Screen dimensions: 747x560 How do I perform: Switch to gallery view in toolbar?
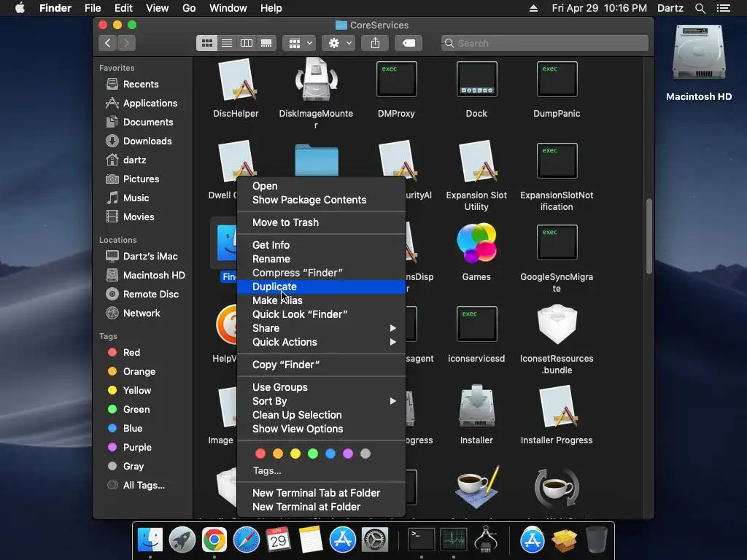click(x=266, y=43)
